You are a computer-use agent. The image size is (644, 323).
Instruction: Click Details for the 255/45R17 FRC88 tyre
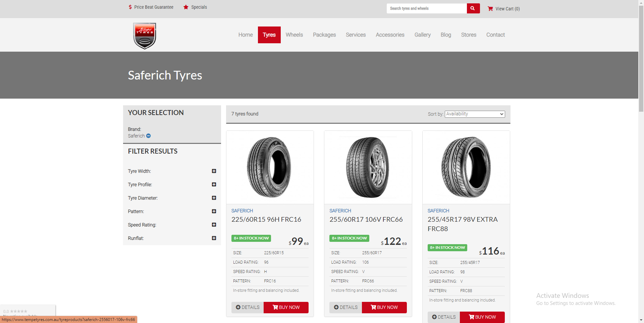(444, 317)
